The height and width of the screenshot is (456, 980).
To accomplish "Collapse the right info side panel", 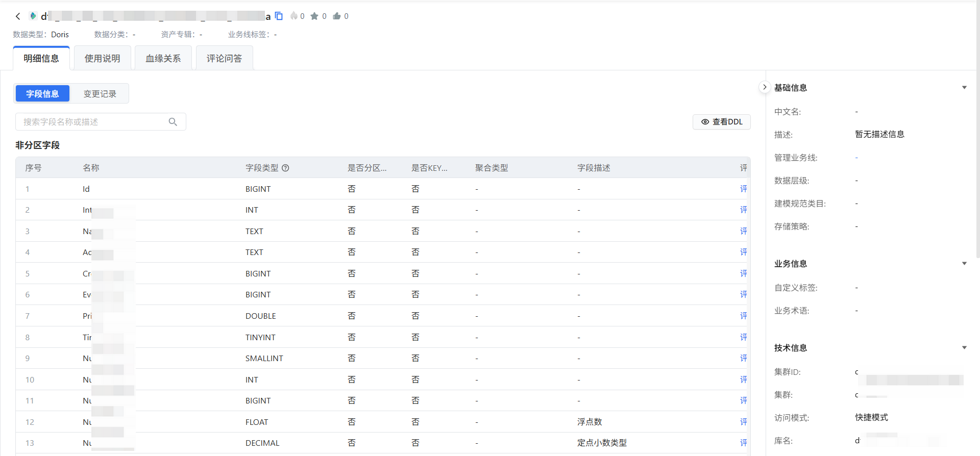I will point(764,87).
